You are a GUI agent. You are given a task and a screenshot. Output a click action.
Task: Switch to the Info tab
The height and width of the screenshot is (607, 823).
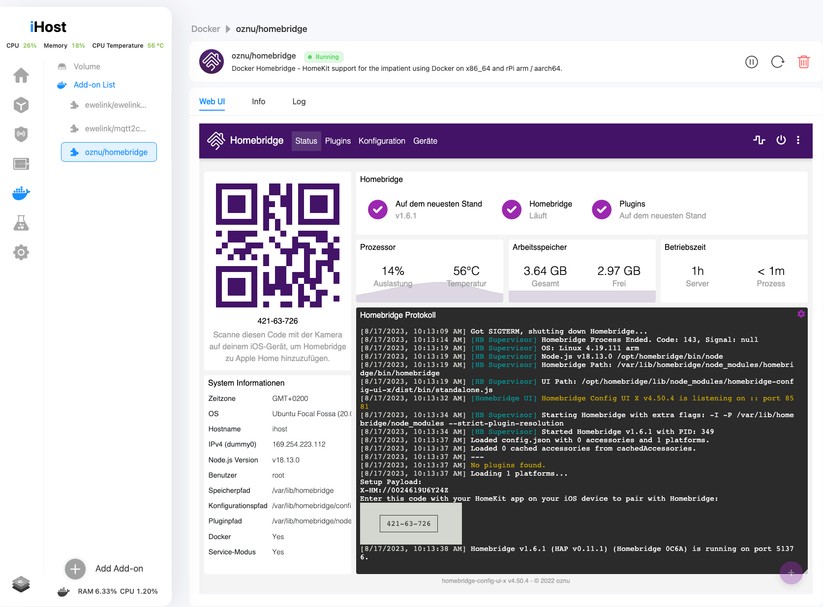(258, 101)
